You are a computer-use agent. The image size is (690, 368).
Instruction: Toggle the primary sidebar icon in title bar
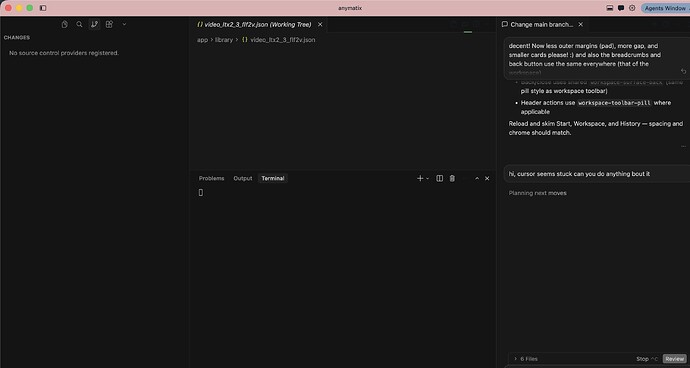(x=43, y=8)
